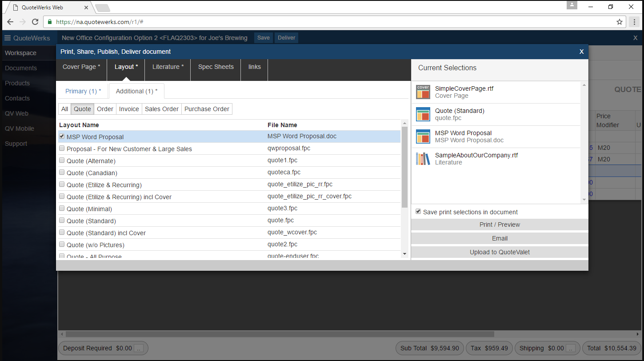Bookmark page with the star icon
The height and width of the screenshot is (361, 644).
pos(620,22)
